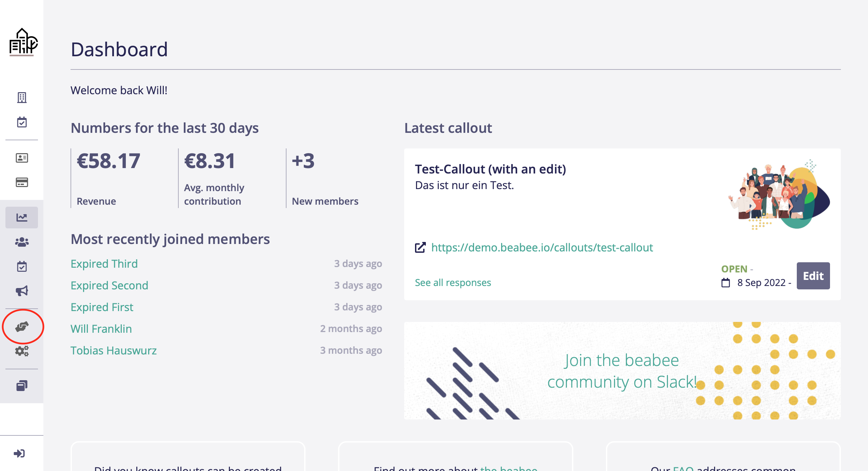Click the logout arrow icon
Image resolution: width=868 pixels, height=471 pixels.
19,453
